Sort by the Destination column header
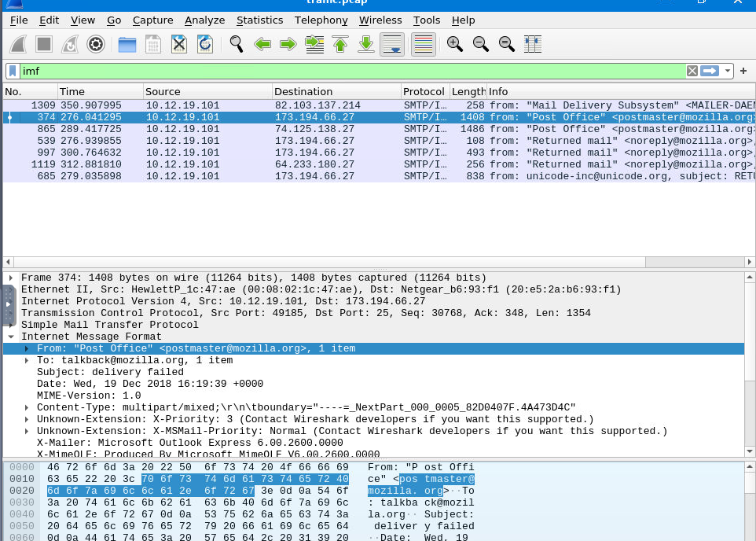The width and height of the screenshot is (756, 541). click(x=336, y=92)
